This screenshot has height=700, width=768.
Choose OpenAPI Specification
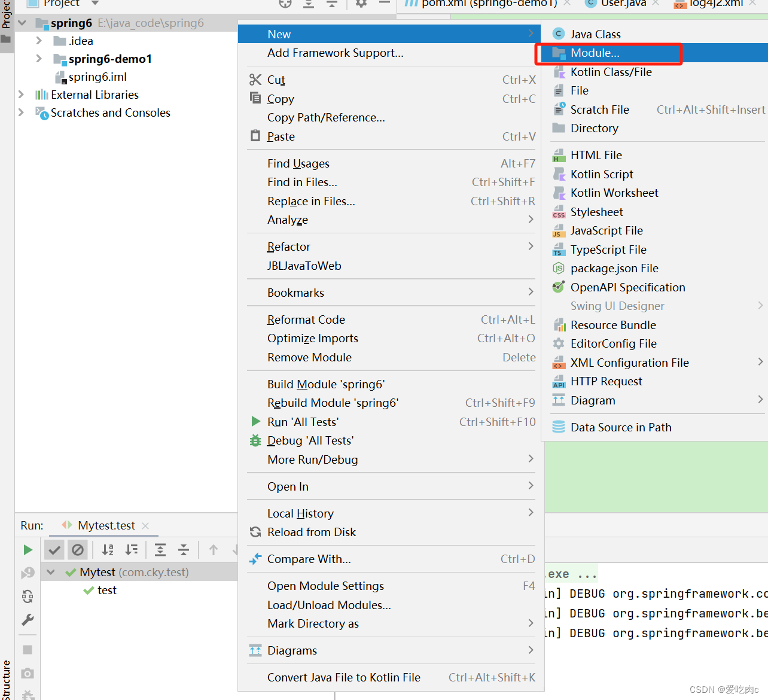pyautogui.click(x=654, y=287)
